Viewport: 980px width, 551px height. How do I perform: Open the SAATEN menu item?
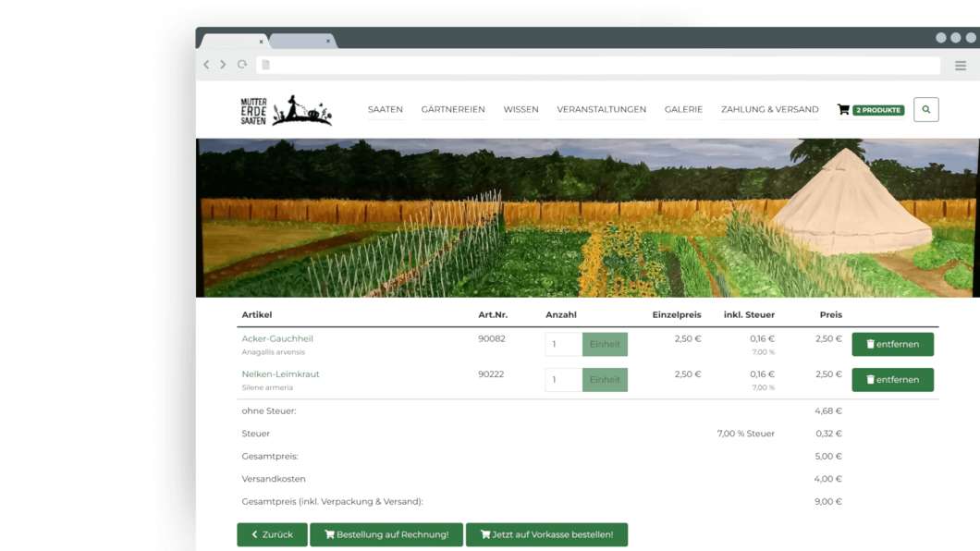386,109
